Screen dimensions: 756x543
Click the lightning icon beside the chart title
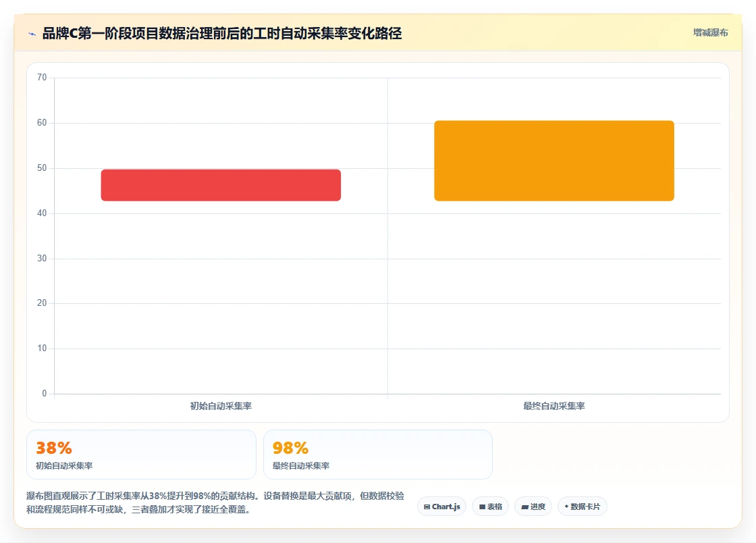(32, 34)
